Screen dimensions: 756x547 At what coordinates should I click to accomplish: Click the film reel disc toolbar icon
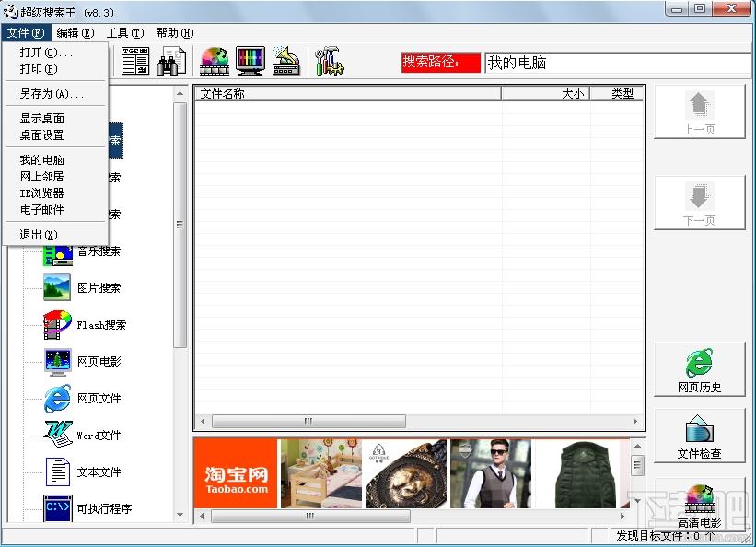click(214, 62)
